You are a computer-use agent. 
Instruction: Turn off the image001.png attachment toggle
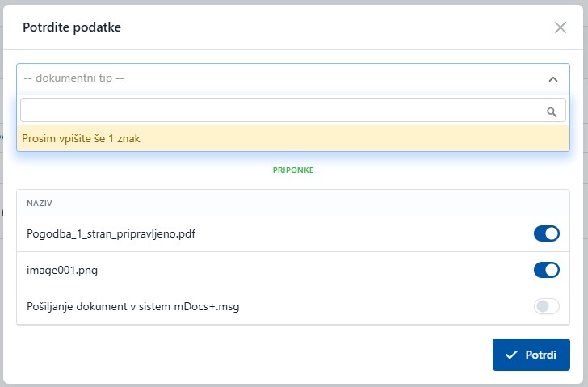tap(547, 270)
